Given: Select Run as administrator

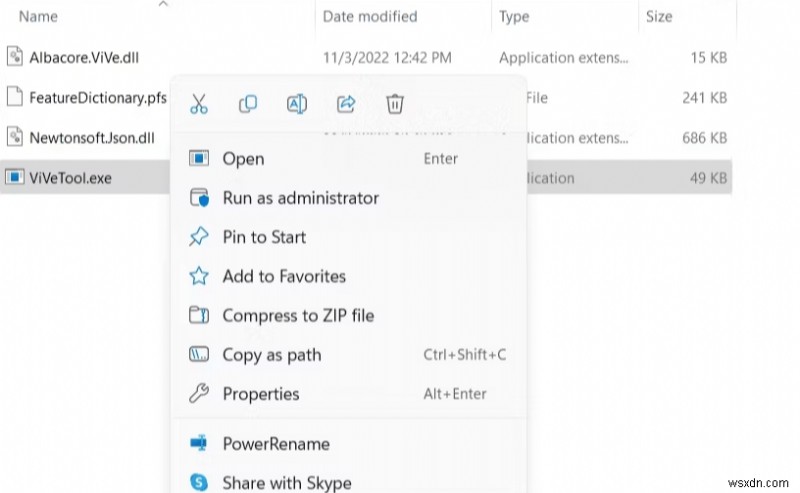Looking at the screenshot, I should (300, 198).
